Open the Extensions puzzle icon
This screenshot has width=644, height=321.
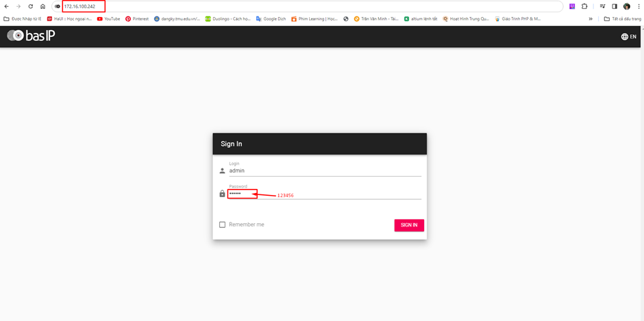click(584, 6)
